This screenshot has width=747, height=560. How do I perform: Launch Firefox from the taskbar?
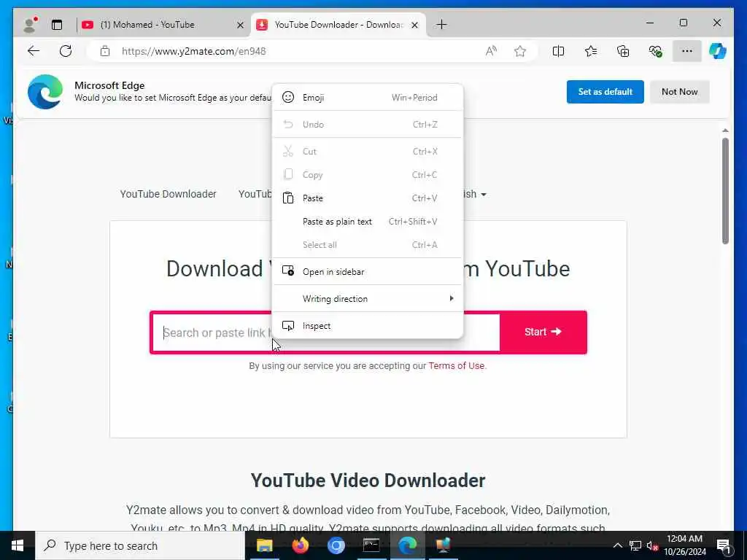pos(300,545)
